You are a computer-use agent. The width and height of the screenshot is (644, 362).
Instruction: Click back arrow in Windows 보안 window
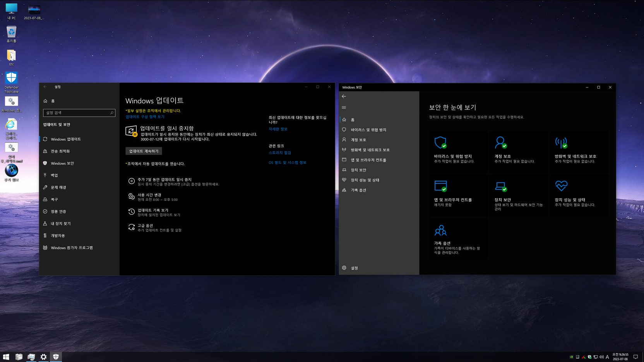(344, 96)
